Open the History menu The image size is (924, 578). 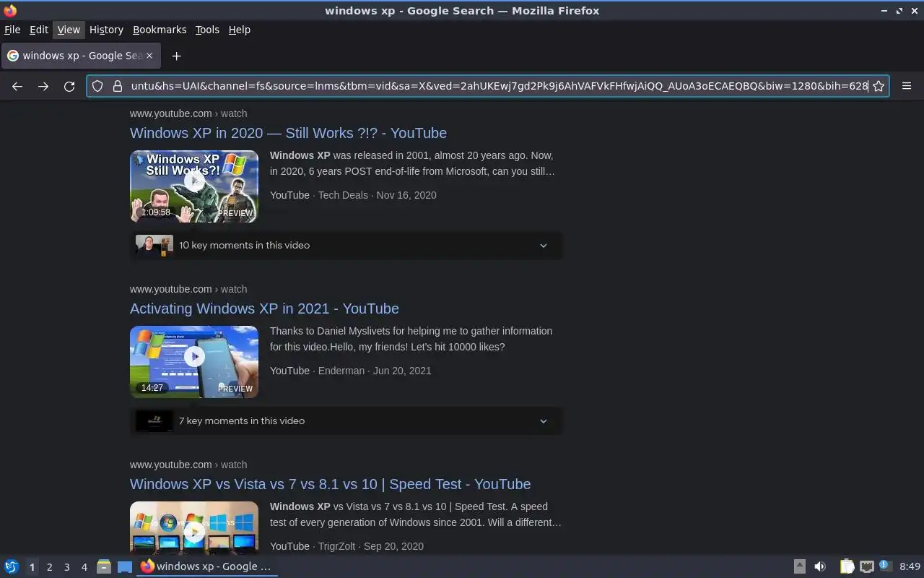point(106,30)
